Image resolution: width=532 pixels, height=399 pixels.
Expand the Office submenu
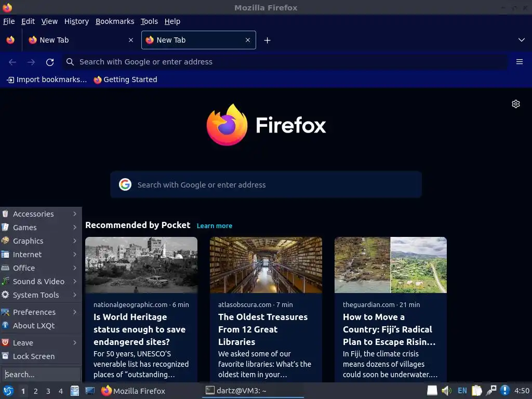coord(41,268)
